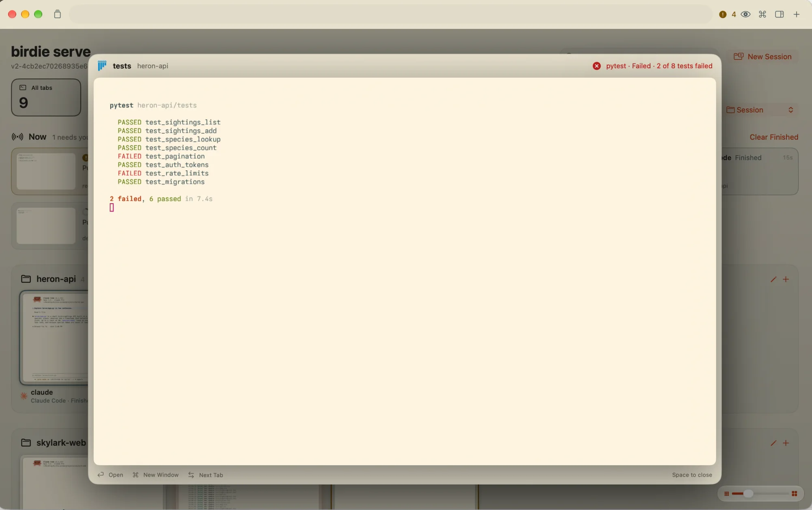Click the large grid icon by slider
The width and height of the screenshot is (812, 510).
pyautogui.click(x=794, y=494)
